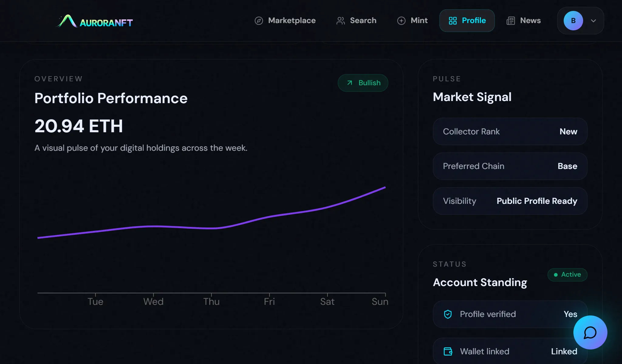
Task: Open the Marketplace nav tab
Action: pyautogui.click(x=285, y=21)
